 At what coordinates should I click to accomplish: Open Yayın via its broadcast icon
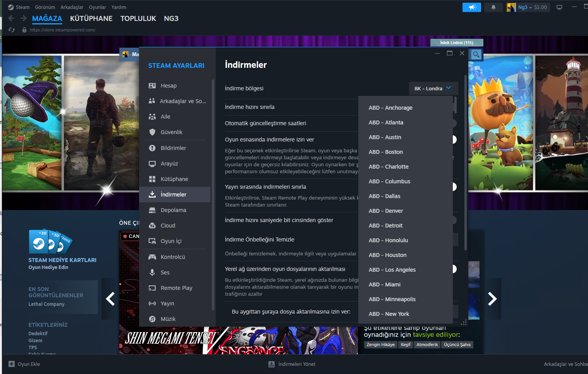[x=152, y=303]
